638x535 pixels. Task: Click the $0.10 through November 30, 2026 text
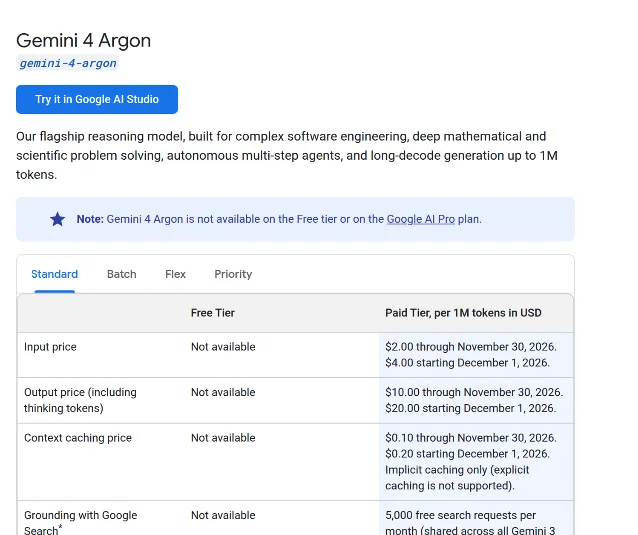[x=471, y=438]
